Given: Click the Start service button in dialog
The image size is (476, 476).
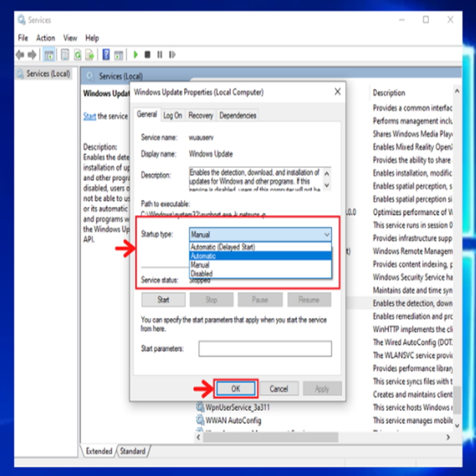Looking at the screenshot, I should click(163, 300).
